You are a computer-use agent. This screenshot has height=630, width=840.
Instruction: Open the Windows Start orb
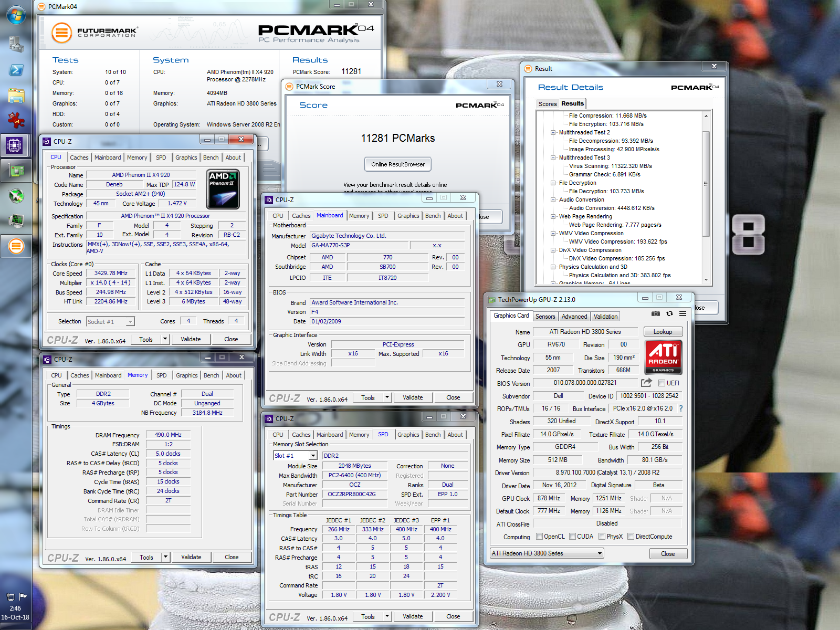coord(16,15)
